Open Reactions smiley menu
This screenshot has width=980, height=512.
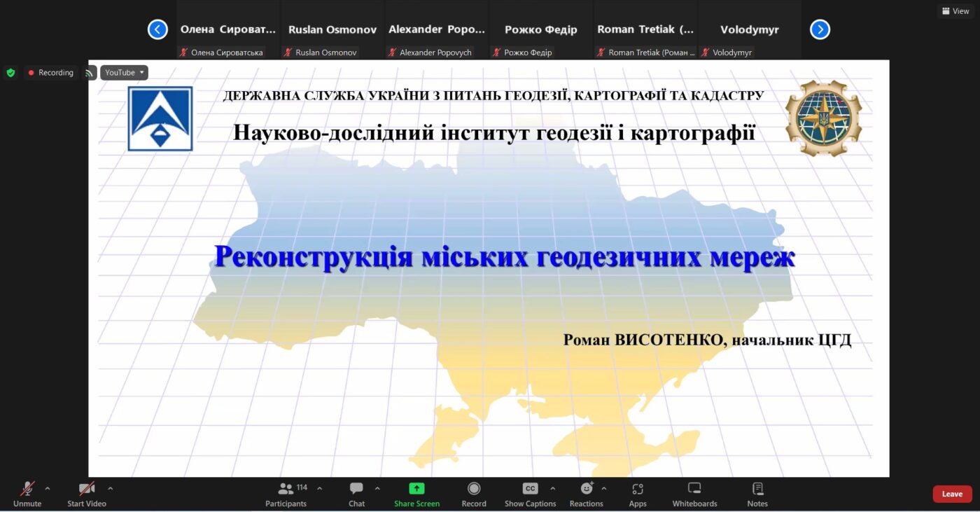coord(586,494)
